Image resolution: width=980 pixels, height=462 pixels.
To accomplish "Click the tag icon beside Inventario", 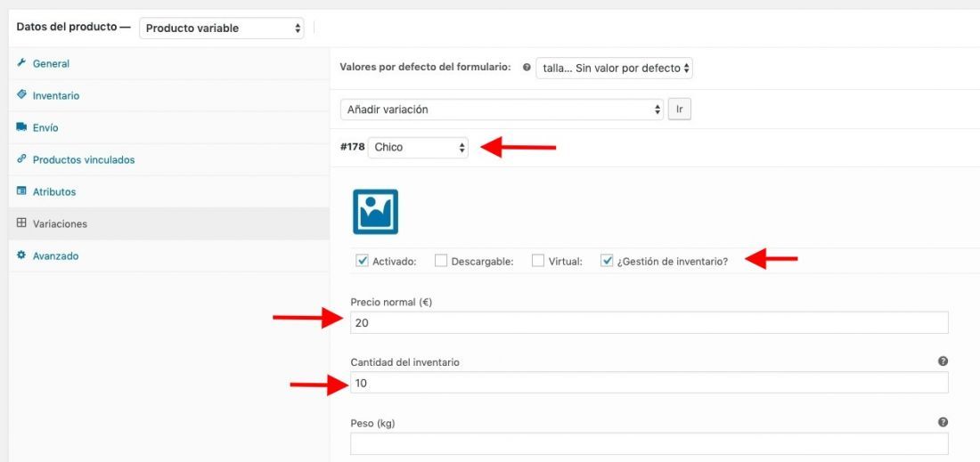I will 21,95.
